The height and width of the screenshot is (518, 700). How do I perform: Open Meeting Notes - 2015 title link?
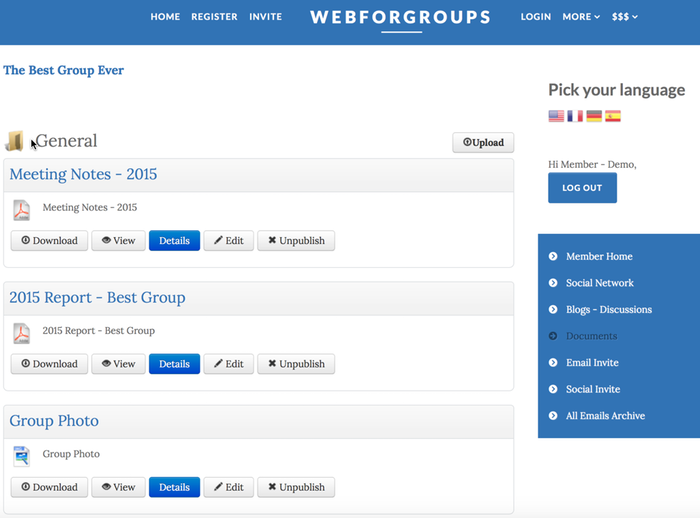(x=83, y=174)
